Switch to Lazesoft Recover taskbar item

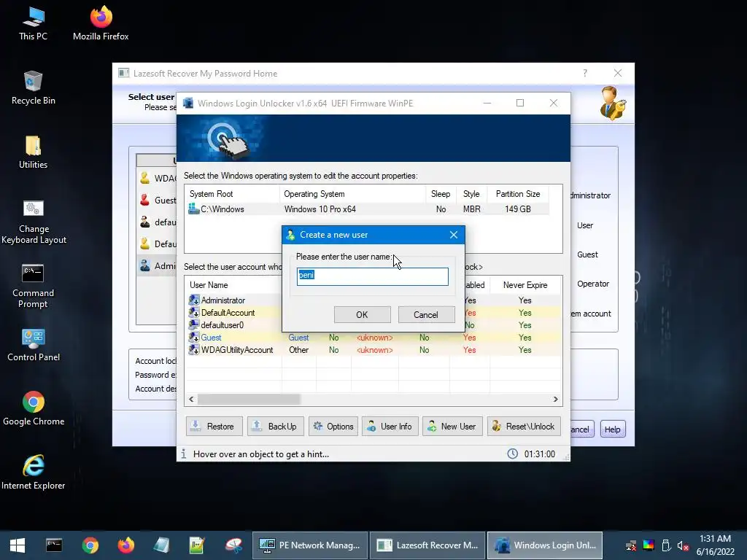click(x=427, y=545)
